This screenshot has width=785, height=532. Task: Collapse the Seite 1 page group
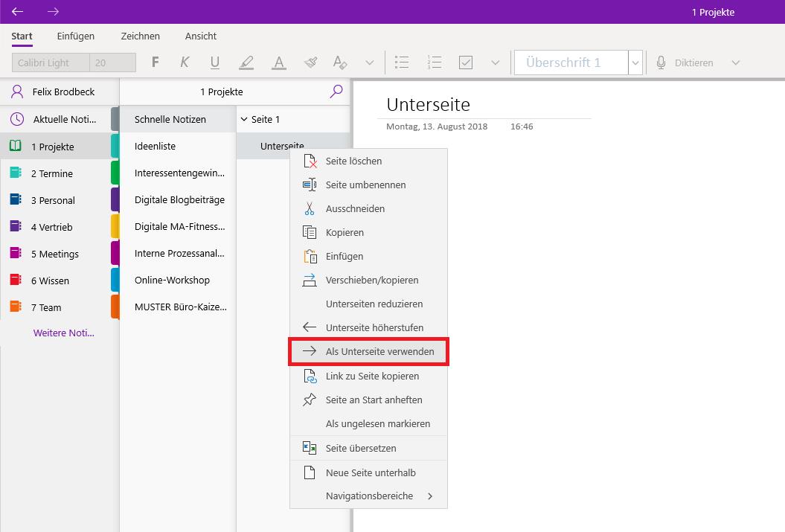point(244,119)
